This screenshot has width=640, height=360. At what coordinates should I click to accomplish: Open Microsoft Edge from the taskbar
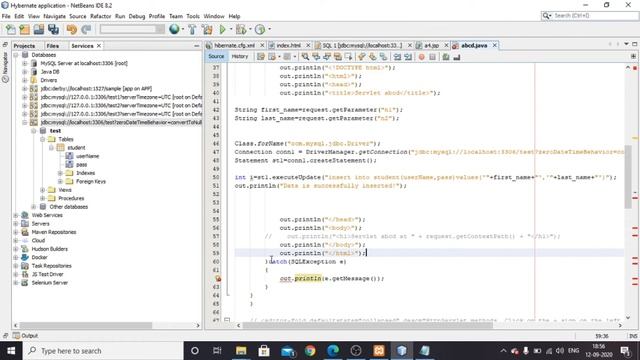pyautogui.click(x=333, y=351)
